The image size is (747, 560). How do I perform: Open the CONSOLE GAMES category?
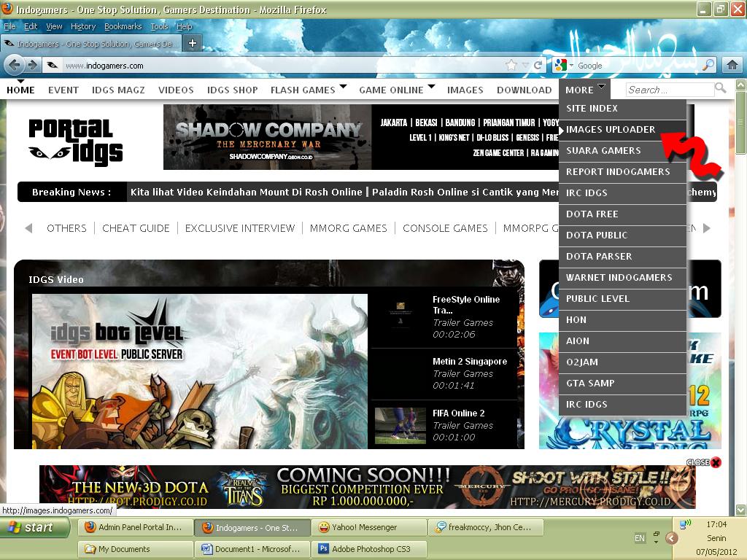click(445, 228)
